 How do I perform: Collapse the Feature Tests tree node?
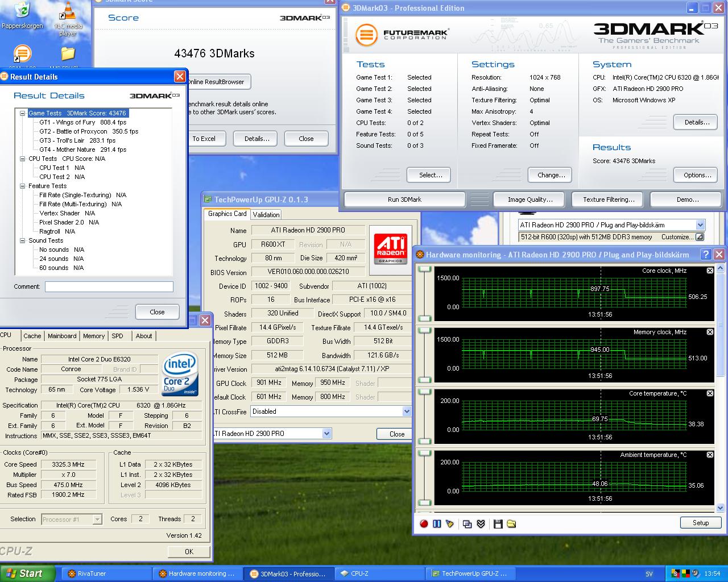23,186
